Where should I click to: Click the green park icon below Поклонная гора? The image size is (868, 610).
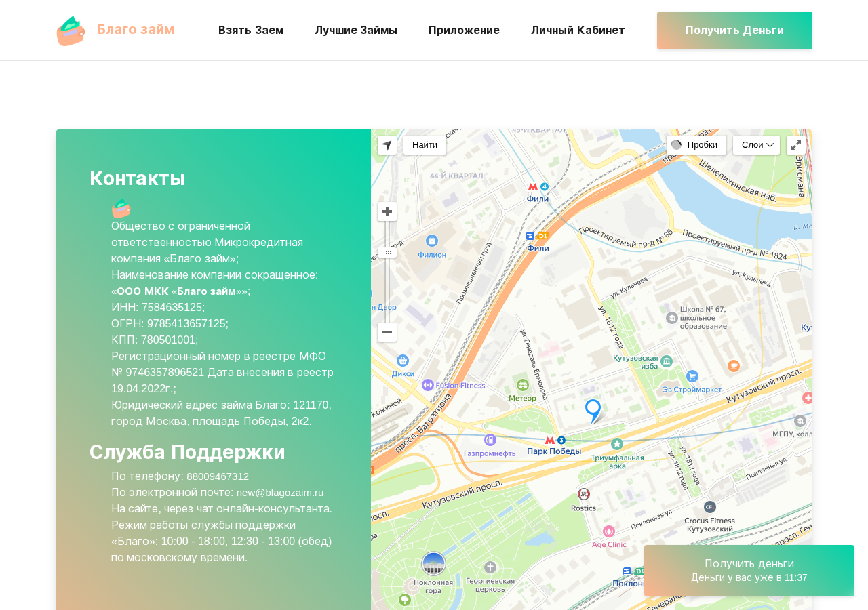[405, 600]
